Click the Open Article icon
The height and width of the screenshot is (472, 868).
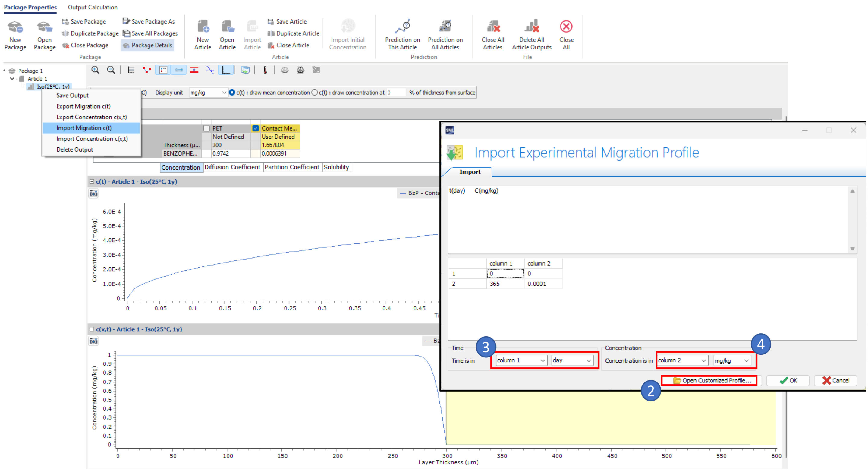227,27
